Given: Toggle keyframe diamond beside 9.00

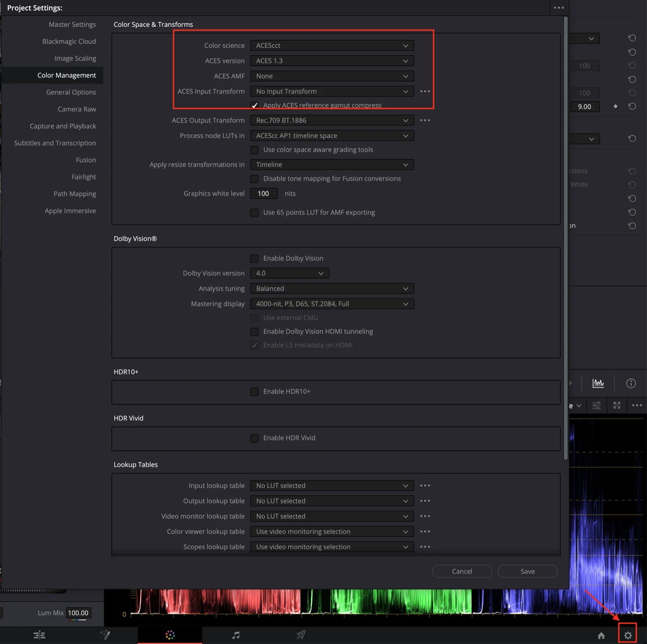Looking at the screenshot, I should [x=615, y=106].
